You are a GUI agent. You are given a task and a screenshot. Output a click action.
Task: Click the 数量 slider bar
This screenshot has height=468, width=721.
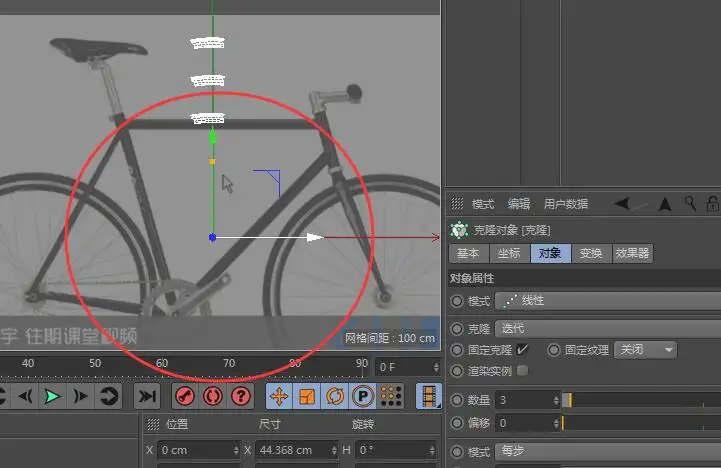pos(641,400)
